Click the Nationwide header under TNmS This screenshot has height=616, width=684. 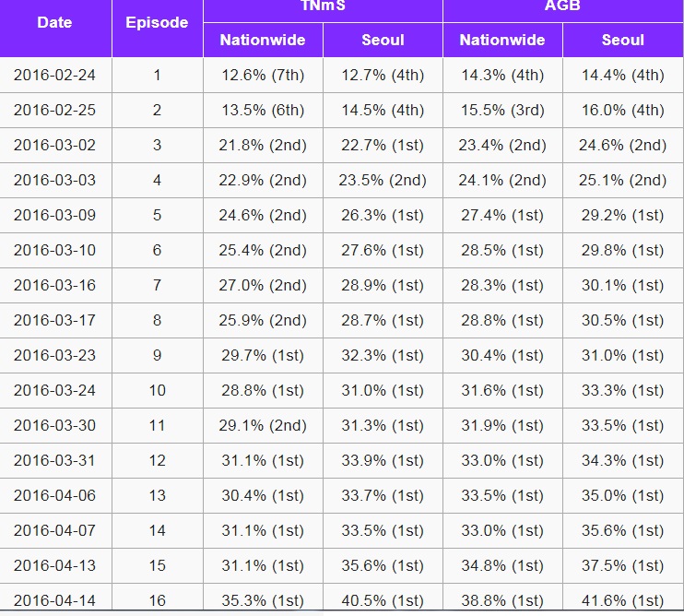(263, 41)
